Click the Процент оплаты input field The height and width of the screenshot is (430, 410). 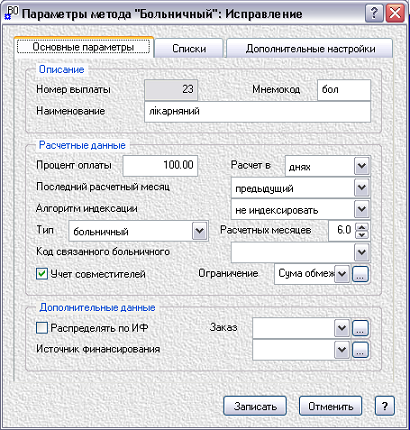(160, 165)
